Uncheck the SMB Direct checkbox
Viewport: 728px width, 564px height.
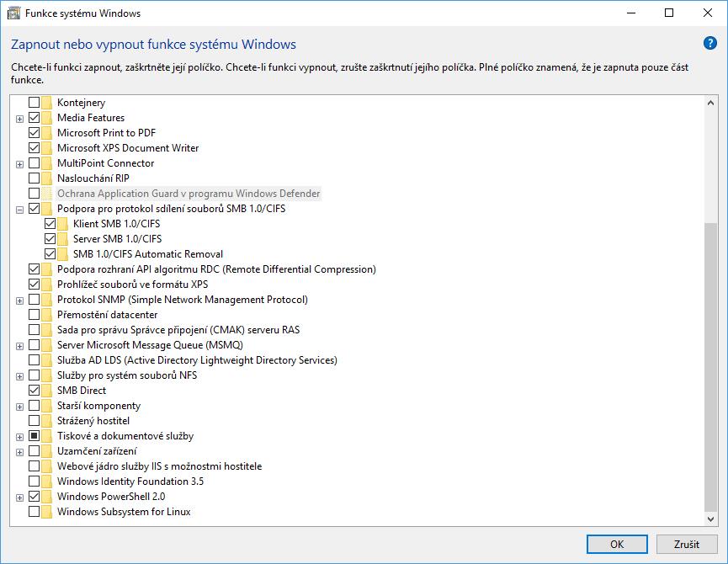(x=34, y=391)
